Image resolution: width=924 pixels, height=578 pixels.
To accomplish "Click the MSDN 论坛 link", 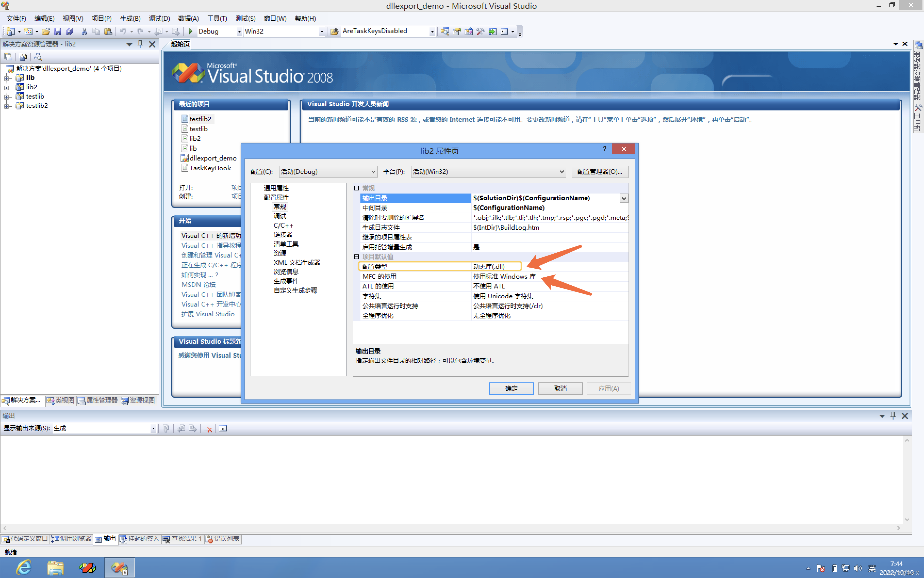I will (198, 285).
